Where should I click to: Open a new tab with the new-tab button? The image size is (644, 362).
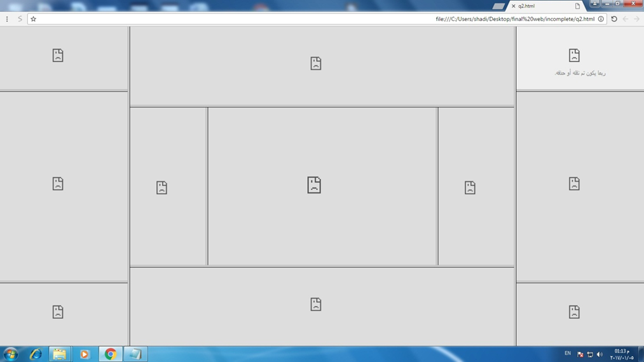(498, 6)
